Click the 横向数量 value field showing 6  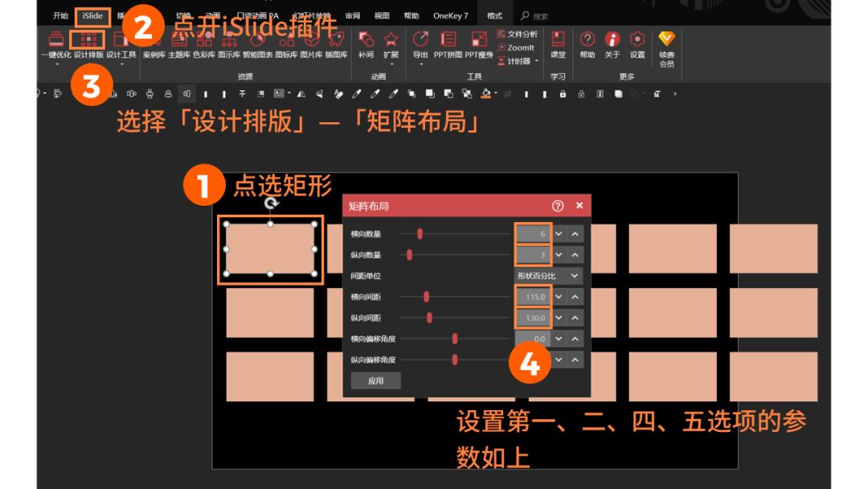click(533, 234)
